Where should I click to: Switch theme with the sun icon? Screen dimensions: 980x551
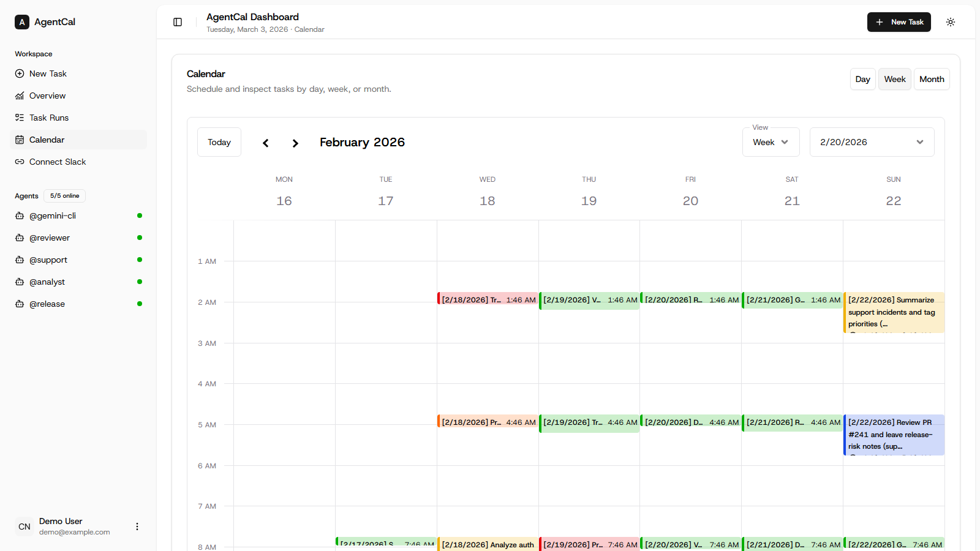click(x=951, y=22)
